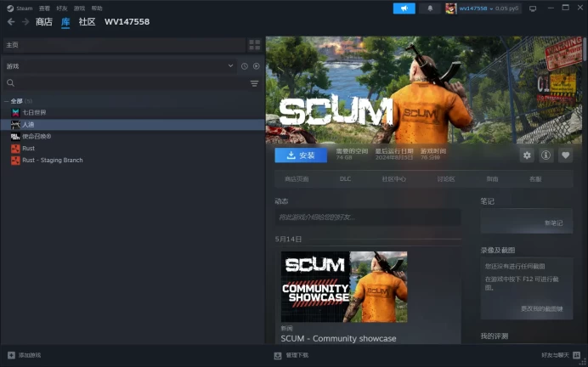The width and height of the screenshot is (588, 367).
Task: Show game info via info icon
Action: 546,155
